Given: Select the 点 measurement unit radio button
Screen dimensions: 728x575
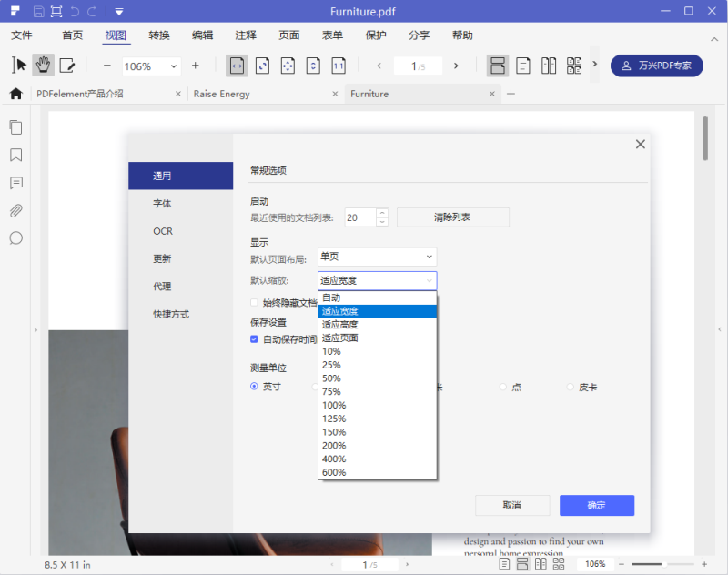Looking at the screenshot, I should [504, 387].
